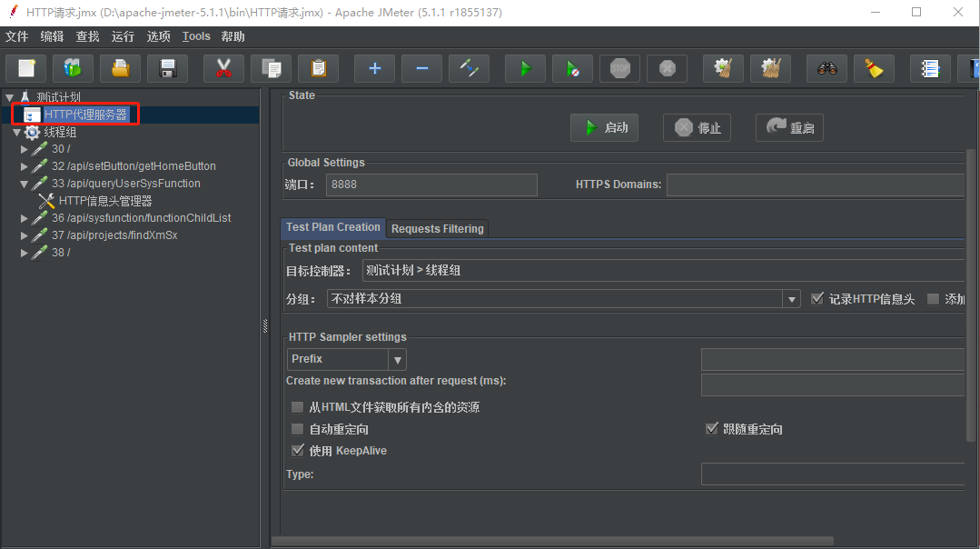Click the grey STOP toolbar icon
980x549 pixels.
[620, 68]
